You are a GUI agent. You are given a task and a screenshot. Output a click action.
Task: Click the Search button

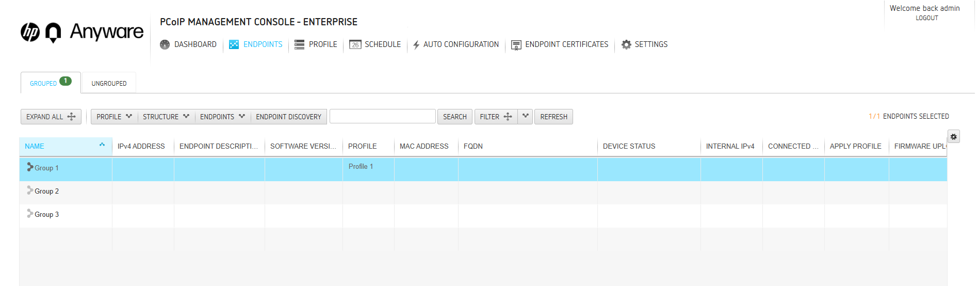(x=455, y=117)
